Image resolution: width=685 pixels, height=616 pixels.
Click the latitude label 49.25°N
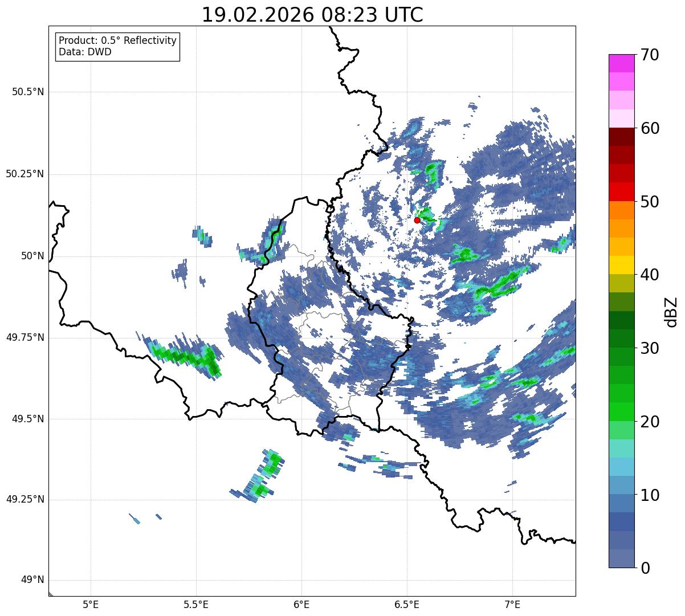tap(25, 499)
